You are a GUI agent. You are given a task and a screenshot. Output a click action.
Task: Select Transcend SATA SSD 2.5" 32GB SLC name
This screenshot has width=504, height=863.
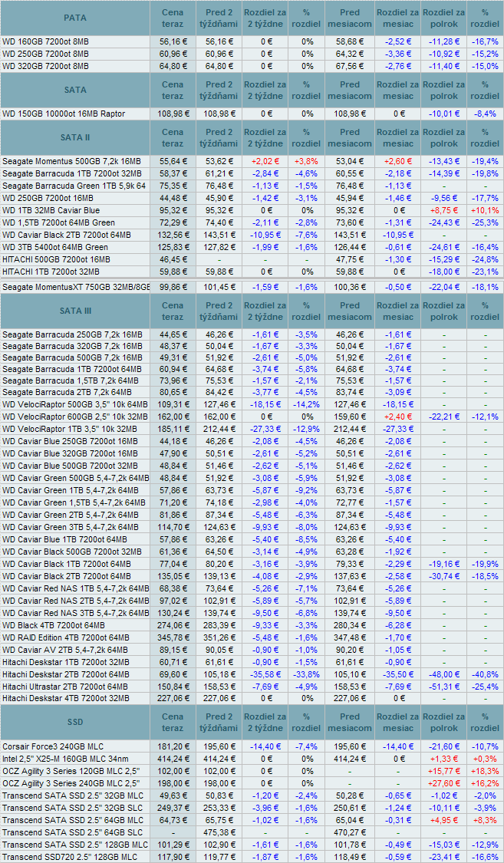click(x=74, y=808)
